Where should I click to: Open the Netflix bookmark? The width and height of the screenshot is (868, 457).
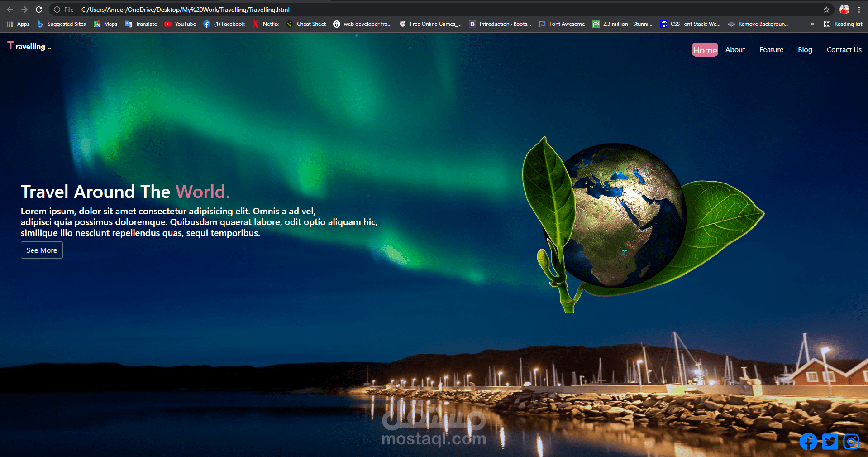click(266, 24)
